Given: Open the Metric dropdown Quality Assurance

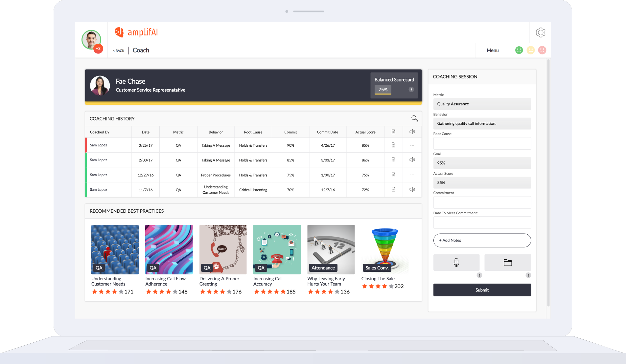Looking at the screenshot, I should point(482,104).
